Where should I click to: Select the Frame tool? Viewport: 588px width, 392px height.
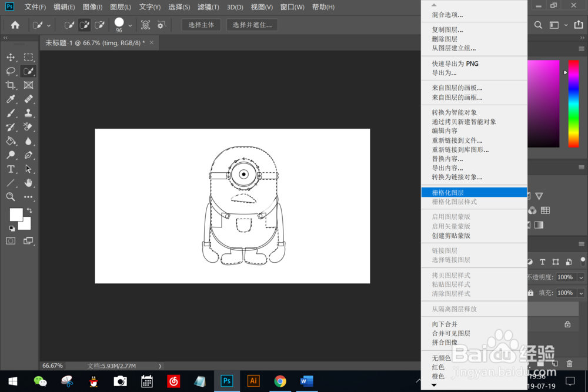[28, 85]
